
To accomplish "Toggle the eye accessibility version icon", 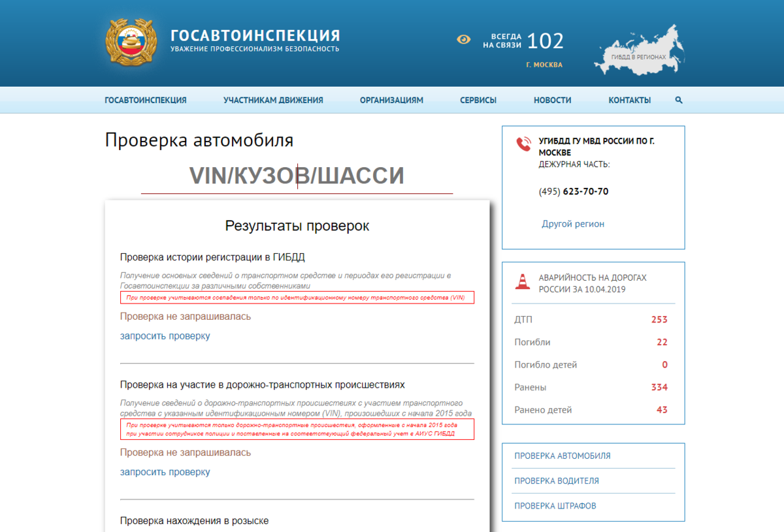I will [x=463, y=40].
